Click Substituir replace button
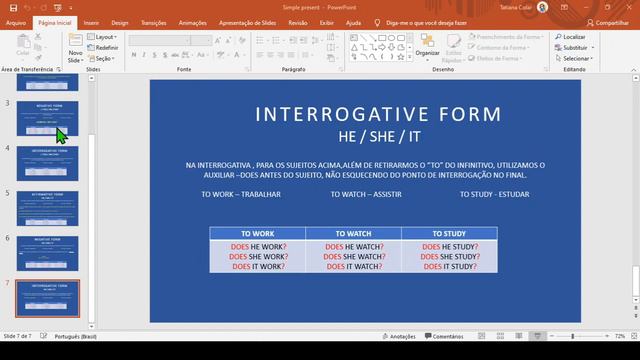Screen dimensions: 640x360 (575, 48)
